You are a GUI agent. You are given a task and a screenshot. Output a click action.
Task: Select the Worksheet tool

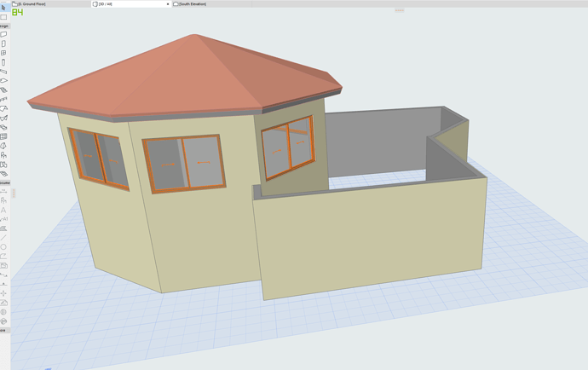3,303
